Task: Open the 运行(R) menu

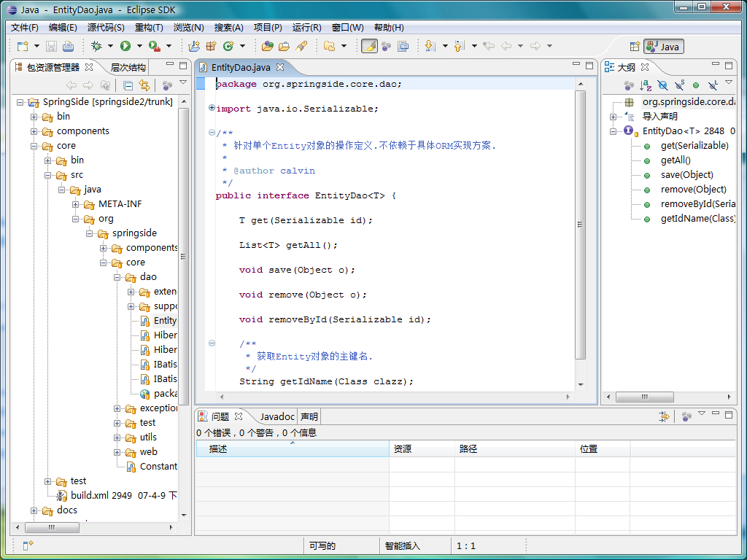Action: [307, 28]
